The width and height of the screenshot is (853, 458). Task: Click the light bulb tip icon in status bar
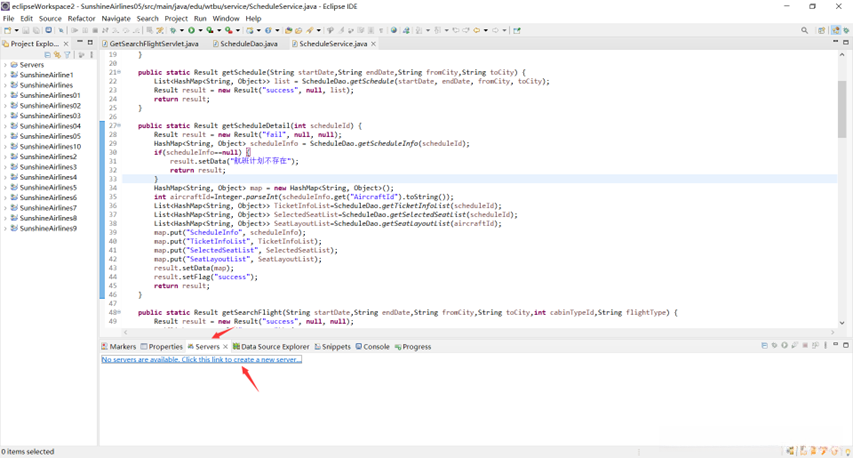pyautogui.click(x=848, y=451)
